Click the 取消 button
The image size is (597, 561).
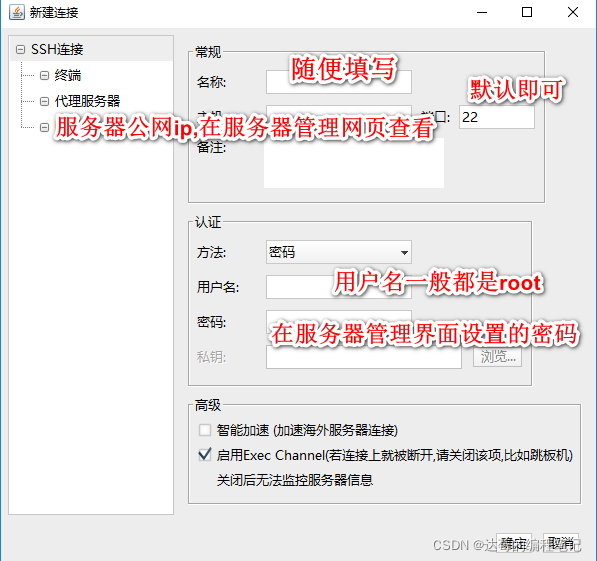(x=561, y=543)
